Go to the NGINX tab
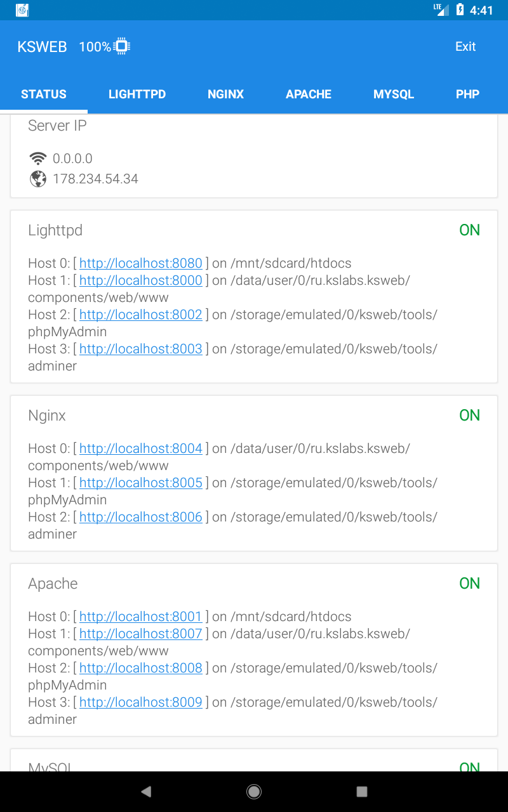 [225, 95]
